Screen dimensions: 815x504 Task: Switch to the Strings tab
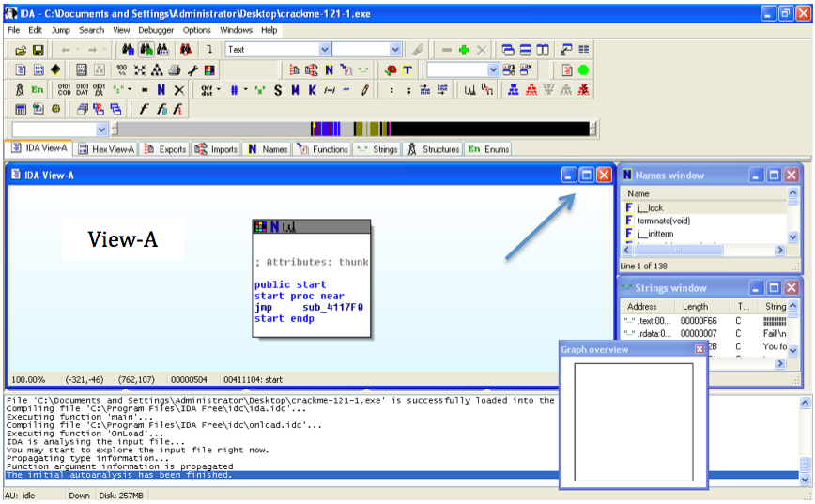[x=377, y=149]
